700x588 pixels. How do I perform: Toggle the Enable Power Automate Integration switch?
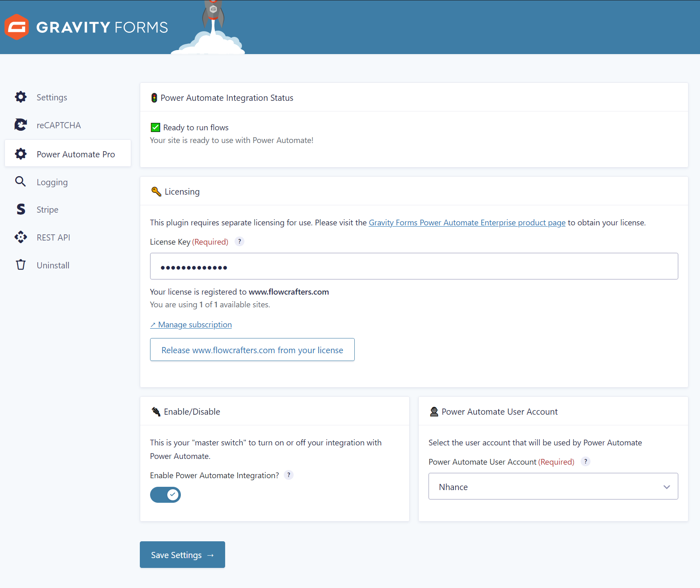click(165, 495)
